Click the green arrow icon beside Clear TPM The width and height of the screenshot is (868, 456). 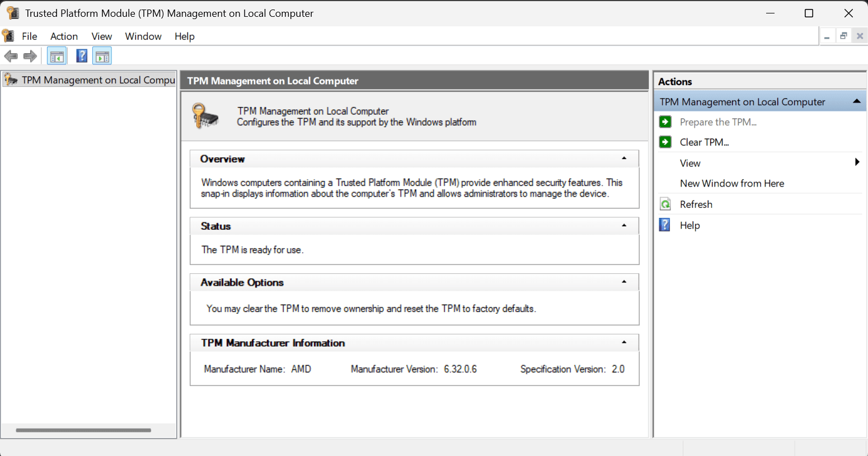coord(665,142)
